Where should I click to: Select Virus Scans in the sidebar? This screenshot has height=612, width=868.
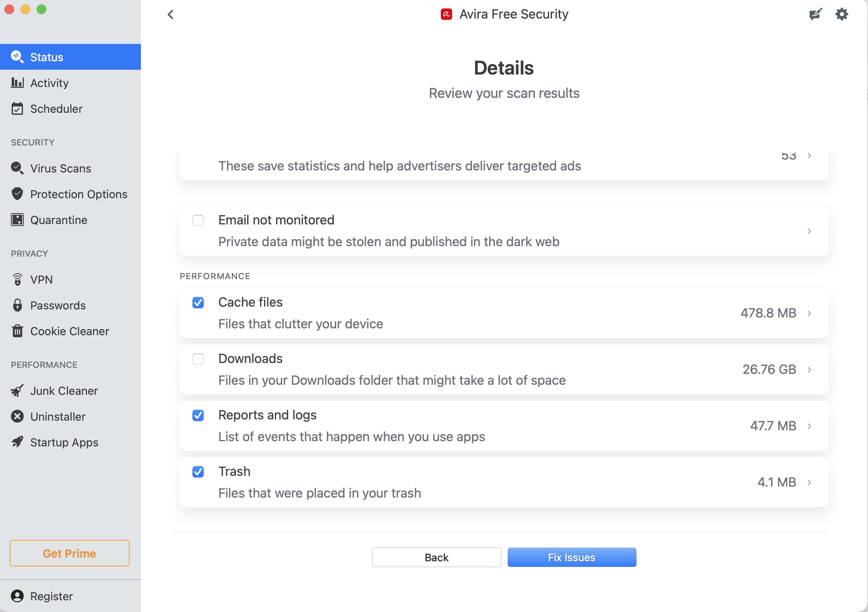pos(60,168)
